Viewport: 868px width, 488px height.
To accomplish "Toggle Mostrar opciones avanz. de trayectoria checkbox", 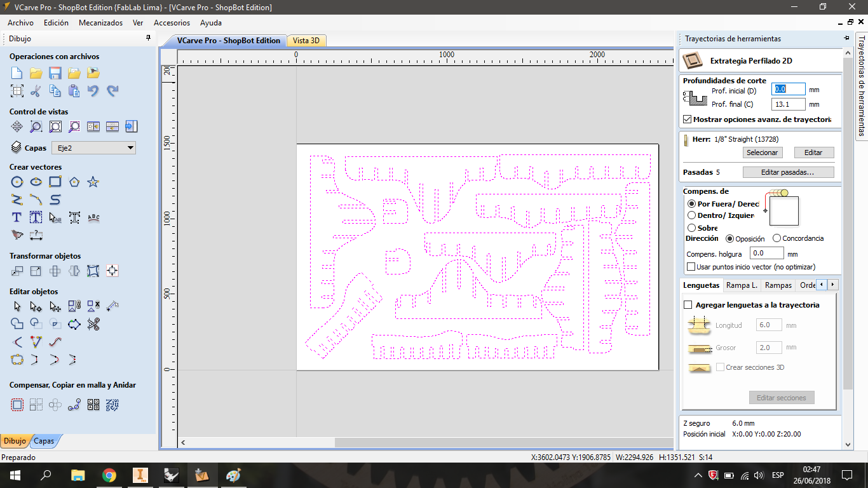I will [x=688, y=119].
